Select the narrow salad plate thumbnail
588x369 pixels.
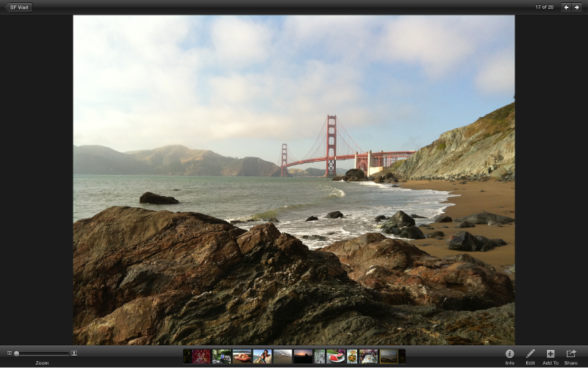(352, 357)
